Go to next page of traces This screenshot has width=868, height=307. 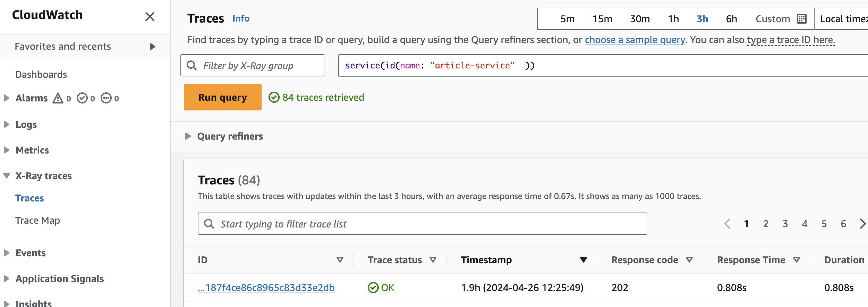pyautogui.click(x=862, y=224)
